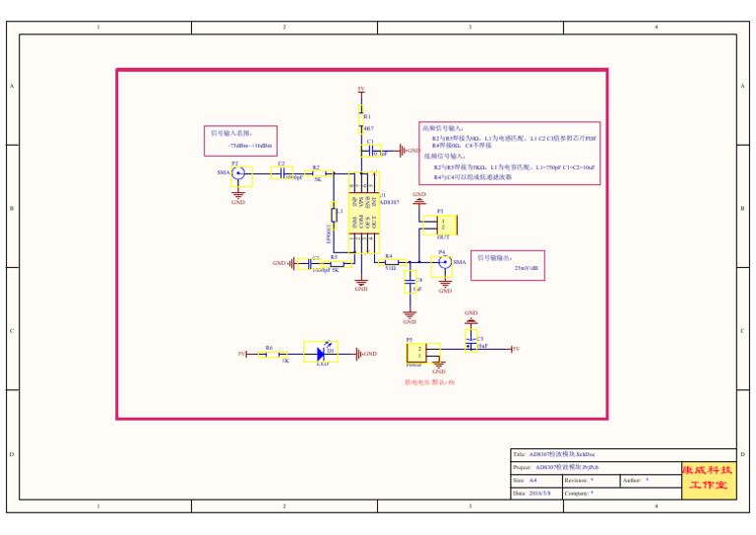Click the 4R7 value label beside R1

369,129
